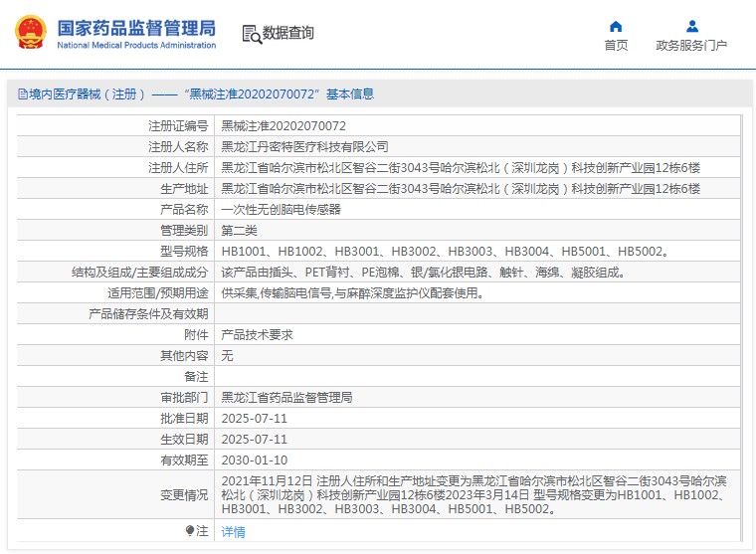Open the 详情 details link
The width and height of the screenshot is (756, 554).
click(x=234, y=532)
